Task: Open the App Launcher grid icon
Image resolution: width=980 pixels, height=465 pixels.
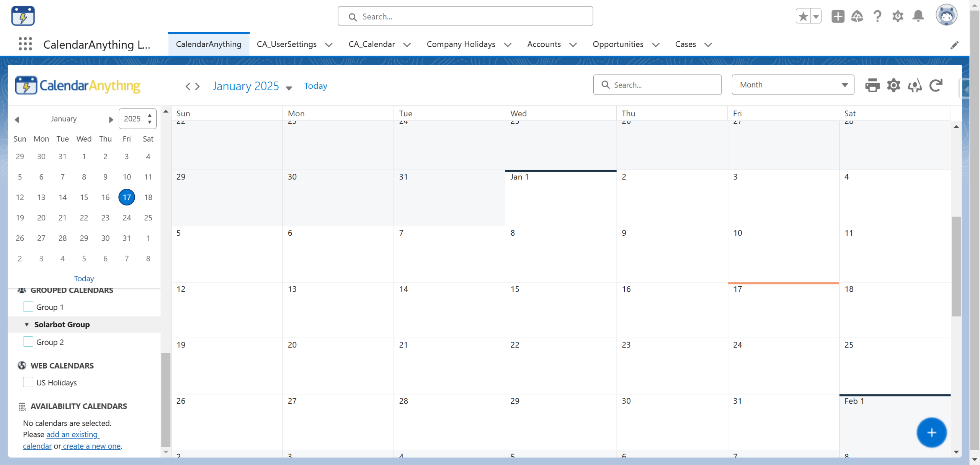Action: 25,44
